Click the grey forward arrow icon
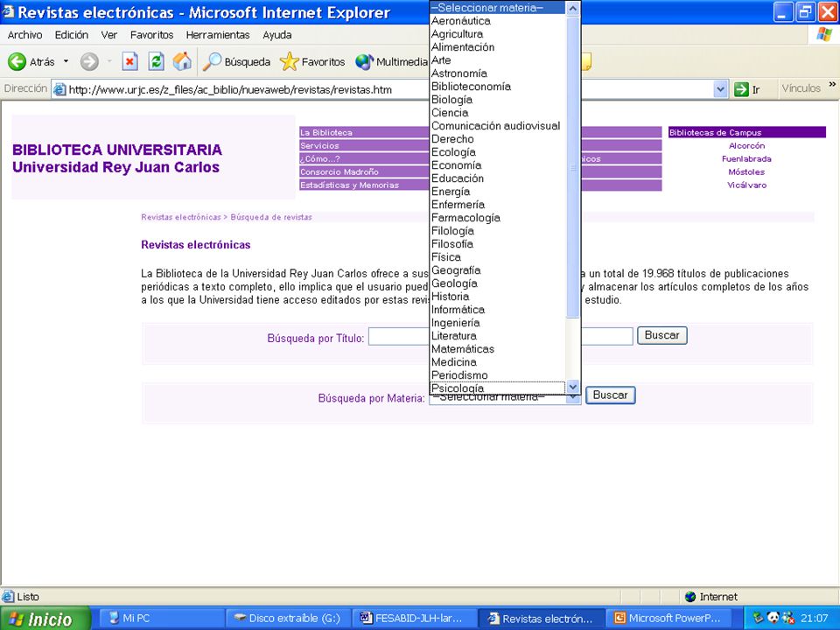Screen dimensions: 840x630 click(x=89, y=61)
